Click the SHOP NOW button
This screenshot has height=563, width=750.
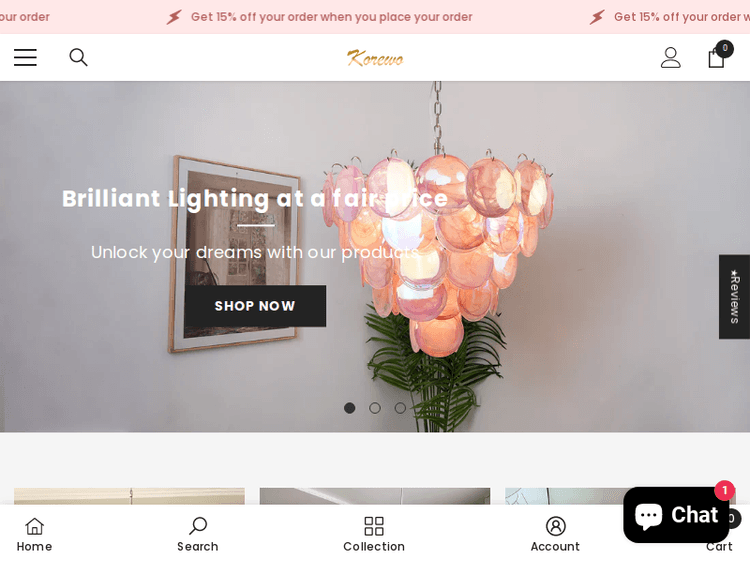pos(255,306)
